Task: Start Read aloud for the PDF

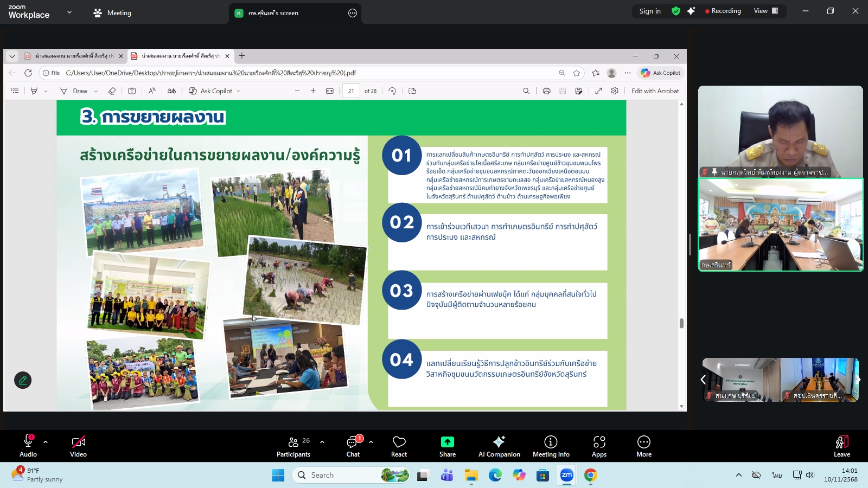Action: 152,91
